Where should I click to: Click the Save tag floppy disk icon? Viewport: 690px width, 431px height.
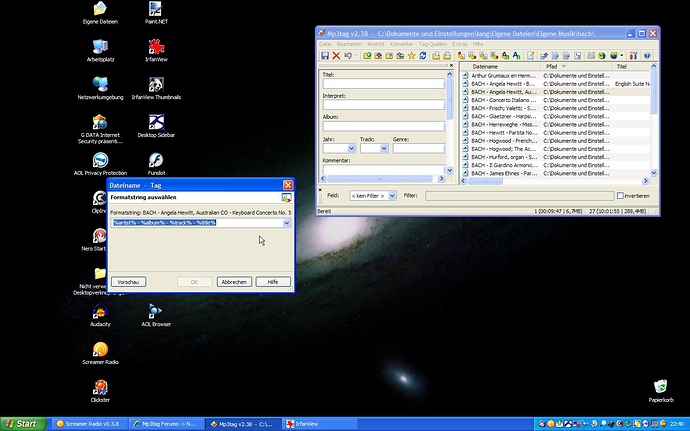(x=325, y=55)
